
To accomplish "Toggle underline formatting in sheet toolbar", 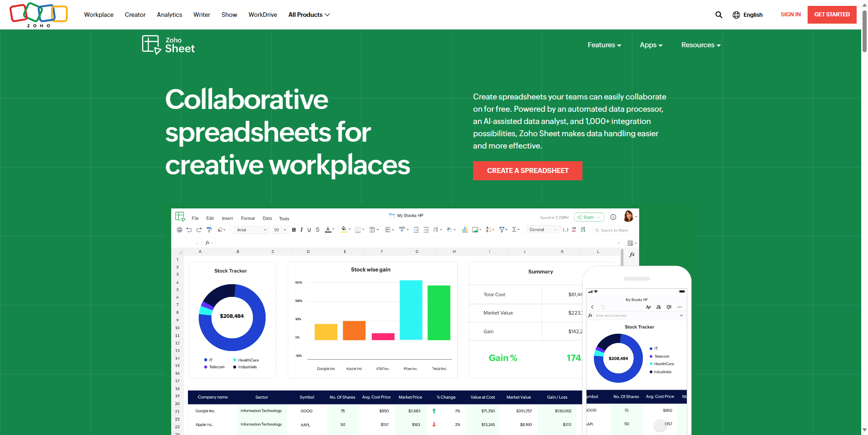I will coord(309,230).
